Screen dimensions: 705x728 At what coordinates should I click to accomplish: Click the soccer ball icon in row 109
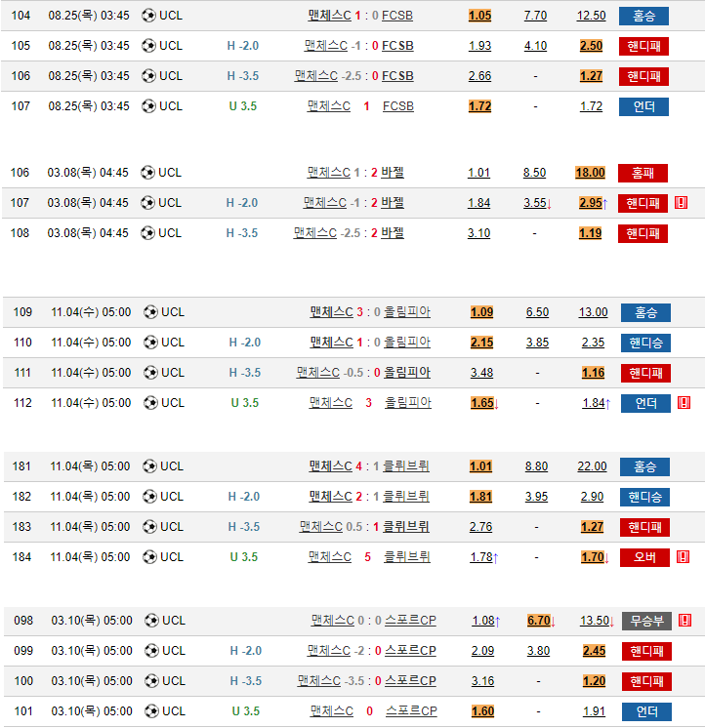pyautogui.click(x=150, y=312)
